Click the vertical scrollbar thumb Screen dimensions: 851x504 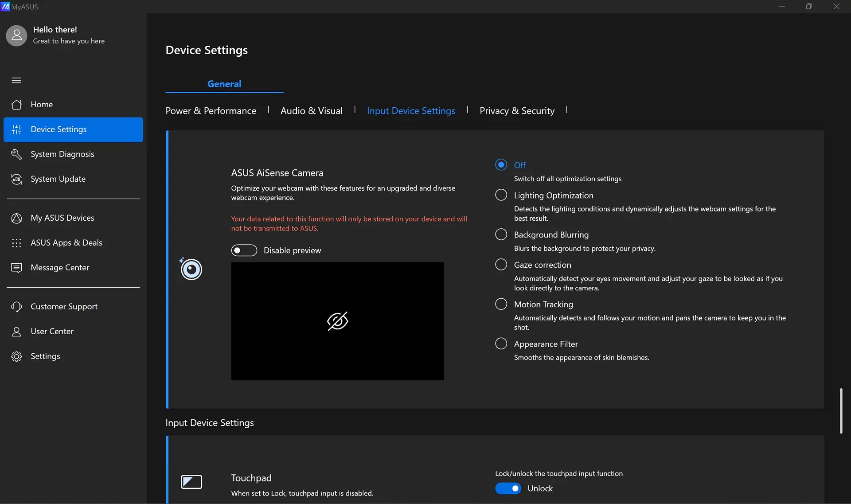pos(841,411)
